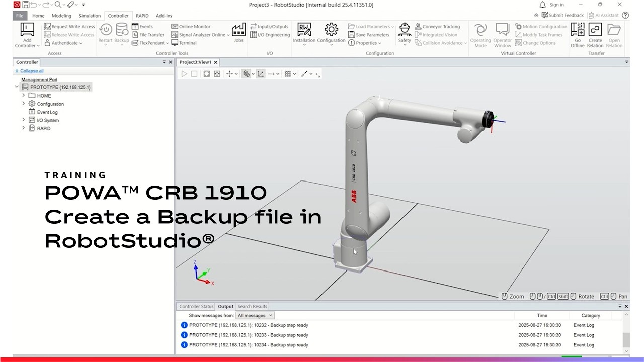Image resolution: width=644 pixels, height=362 pixels.
Task: Click the Configuration gear icon
Action: coord(331,29)
